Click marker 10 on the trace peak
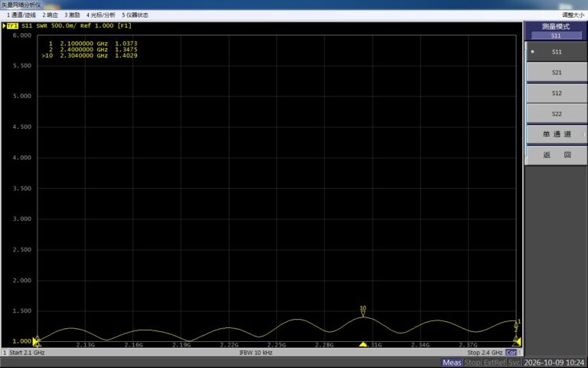This screenshot has width=588, height=368. click(363, 312)
